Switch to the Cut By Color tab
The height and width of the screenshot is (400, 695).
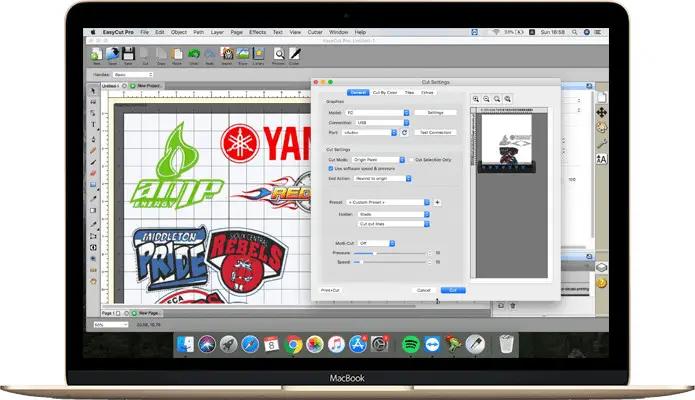click(x=385, y=92)
